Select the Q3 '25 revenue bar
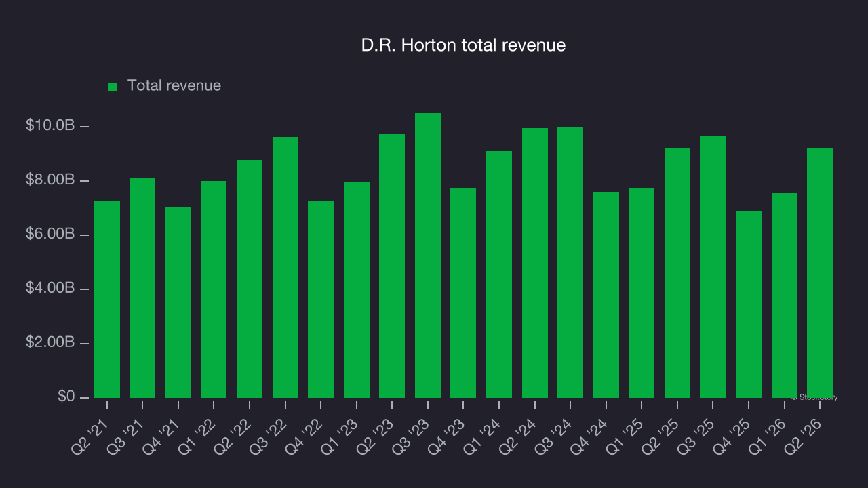This screenshot has height=488, width=868. coord(713,266)
